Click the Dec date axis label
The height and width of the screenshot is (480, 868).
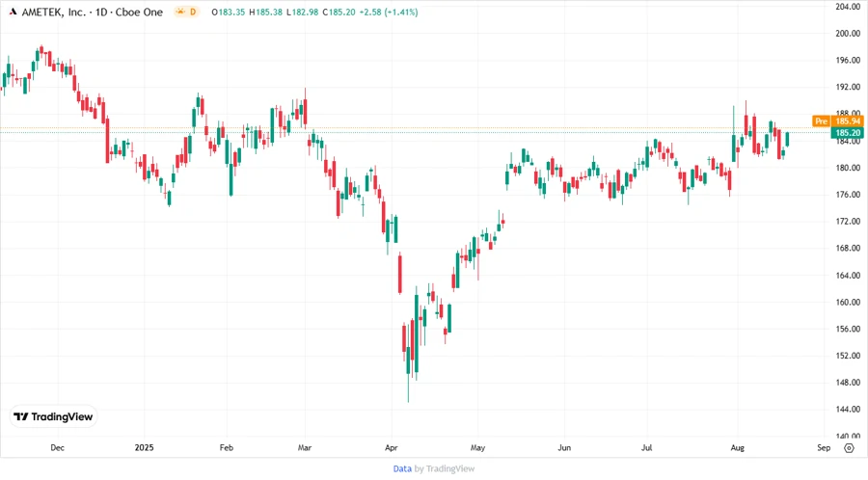[x=57, y=447]
